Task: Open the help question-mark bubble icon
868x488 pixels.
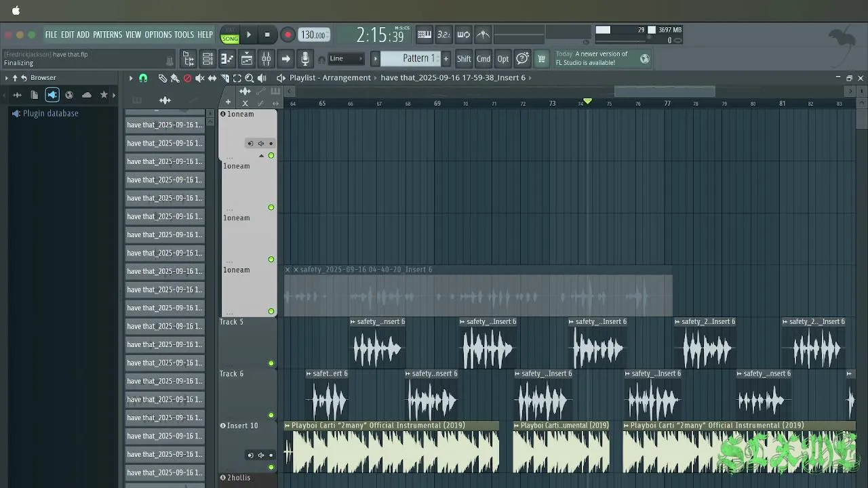Action: (x=522, y=59)
